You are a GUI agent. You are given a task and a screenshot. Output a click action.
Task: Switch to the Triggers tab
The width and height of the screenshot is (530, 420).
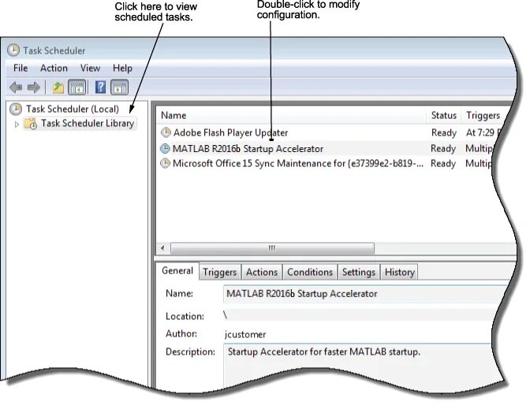point(220,272)
